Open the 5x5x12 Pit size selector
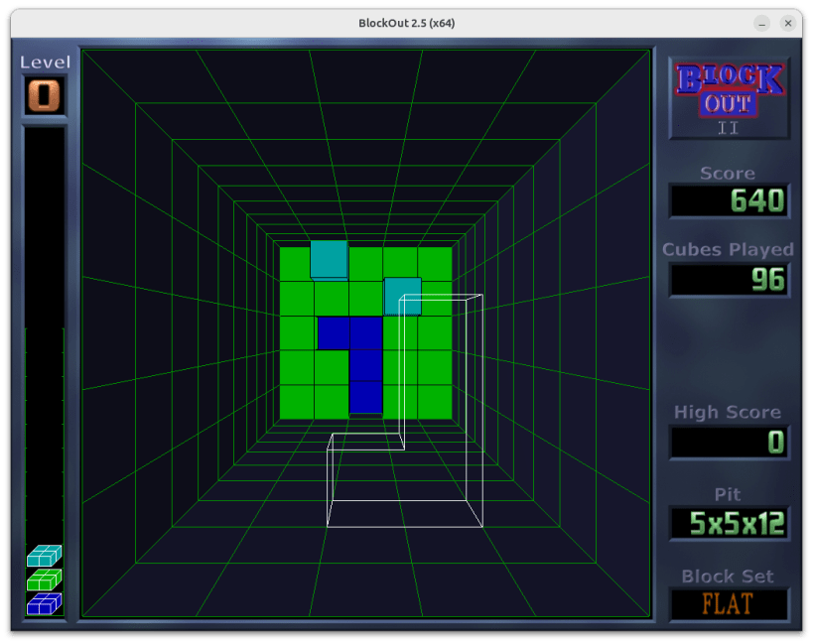 coord(730,520)
